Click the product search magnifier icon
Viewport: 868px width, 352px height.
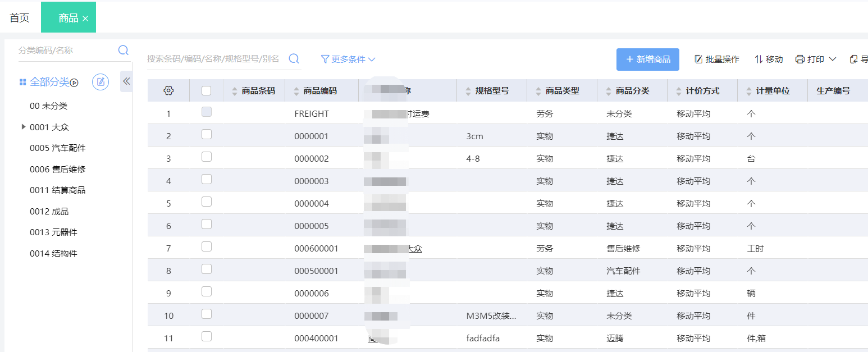coord(294,59)
